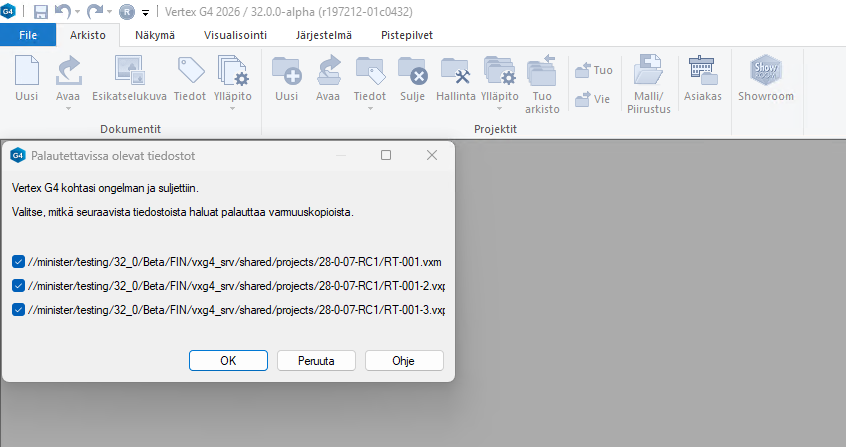Switch to the Visualisointi tab

coord(235,35)
